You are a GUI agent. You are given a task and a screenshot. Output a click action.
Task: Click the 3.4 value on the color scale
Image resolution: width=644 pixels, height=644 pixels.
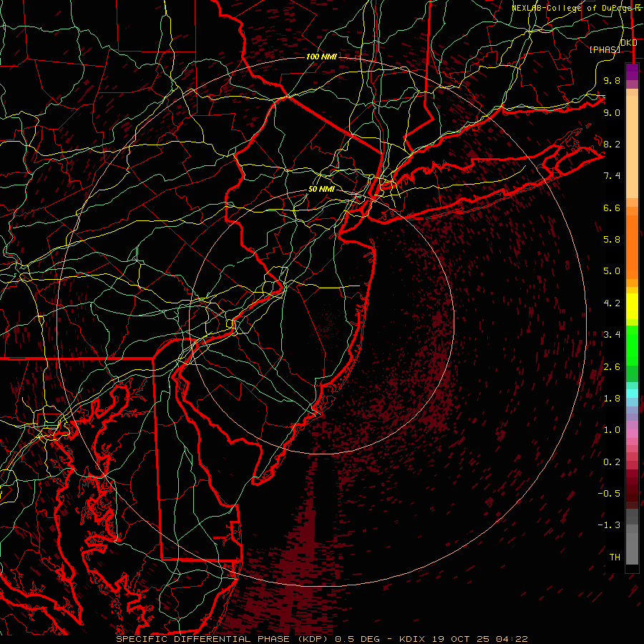pos(612,335)
